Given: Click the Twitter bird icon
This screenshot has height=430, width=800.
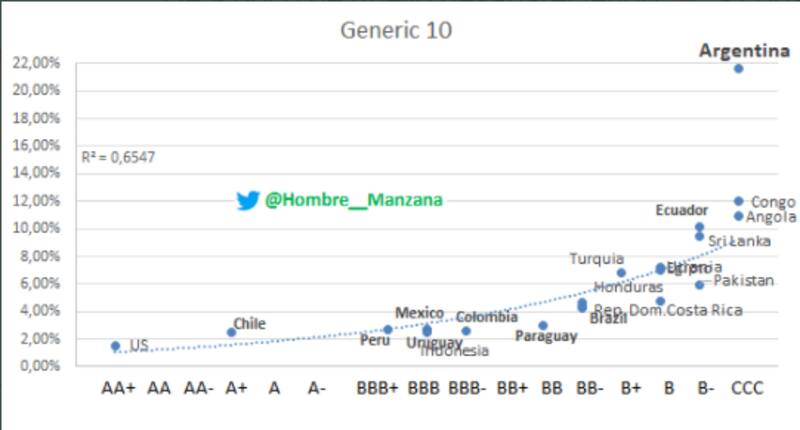Looking at the screenshot, I should tap(248, 201).
